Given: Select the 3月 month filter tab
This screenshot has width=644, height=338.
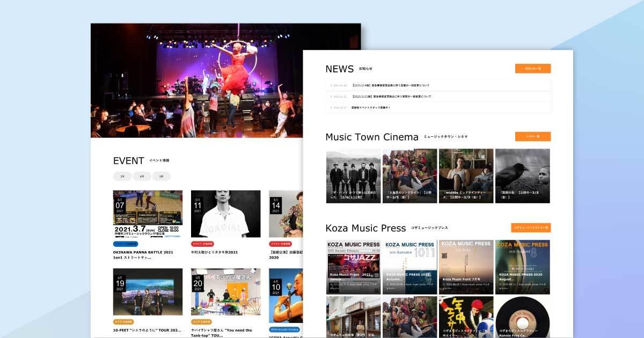Looking at the screenshot, I should [122, 176].
